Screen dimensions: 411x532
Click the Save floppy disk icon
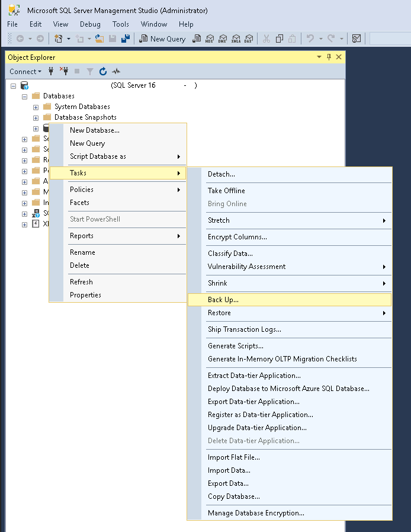(113, 39)
